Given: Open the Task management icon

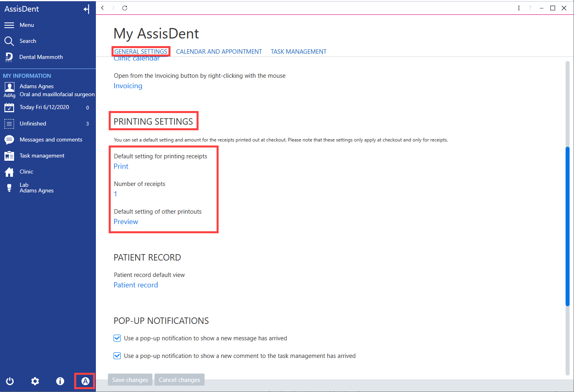Looking at the screenshot, I should (x=9, y=156).
